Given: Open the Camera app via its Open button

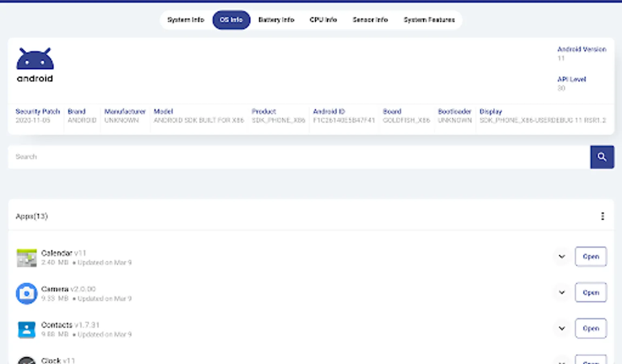Looking at the screenshot, I should pyautogui.click(x=590, y=292).
